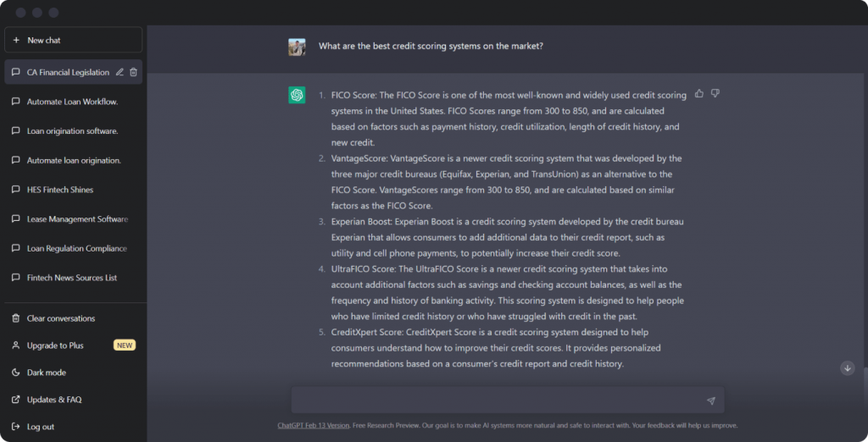Viewport: 868px width, 442px height.
Task: Start a New chat
Action: (x=73, y=41)
